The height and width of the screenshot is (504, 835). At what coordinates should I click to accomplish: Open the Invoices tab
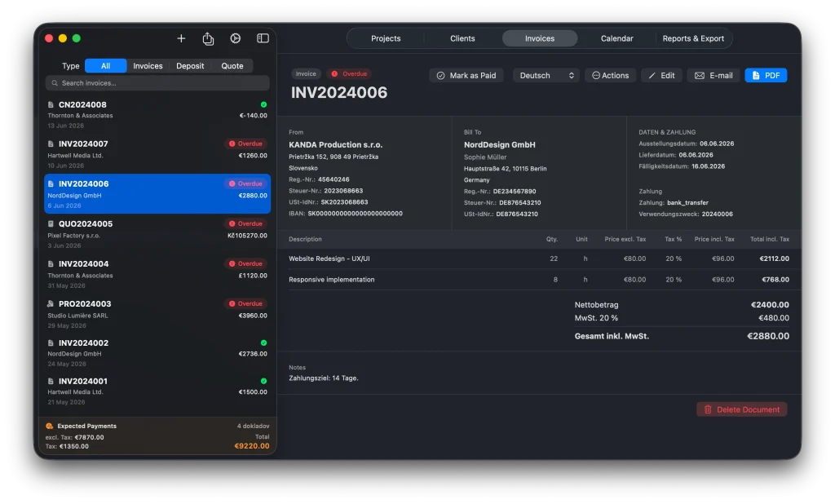pos(540,38)
